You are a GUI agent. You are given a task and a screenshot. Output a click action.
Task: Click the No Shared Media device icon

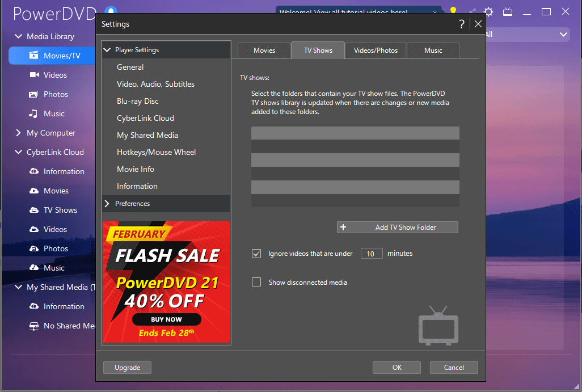[x=33, y=326]
